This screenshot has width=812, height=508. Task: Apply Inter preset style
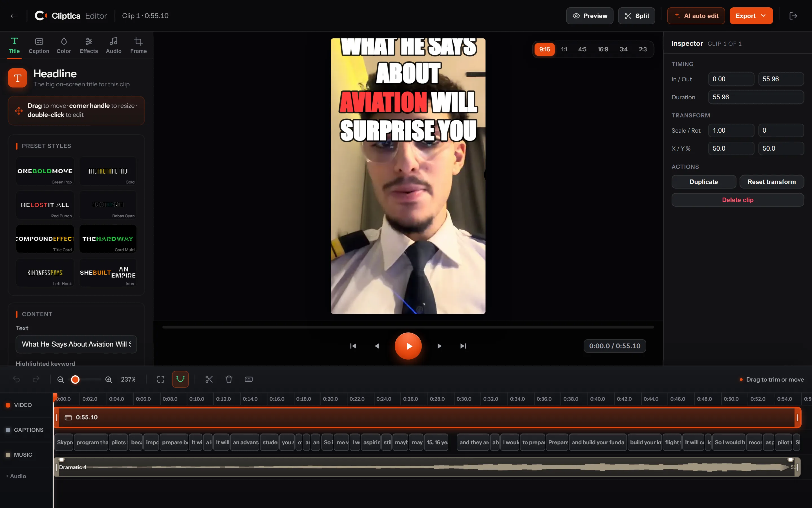coord(108,273)
